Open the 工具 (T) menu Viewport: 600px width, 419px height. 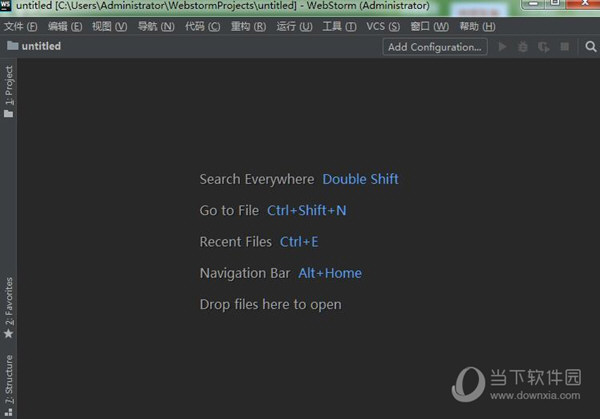click(x=339, y=26)
